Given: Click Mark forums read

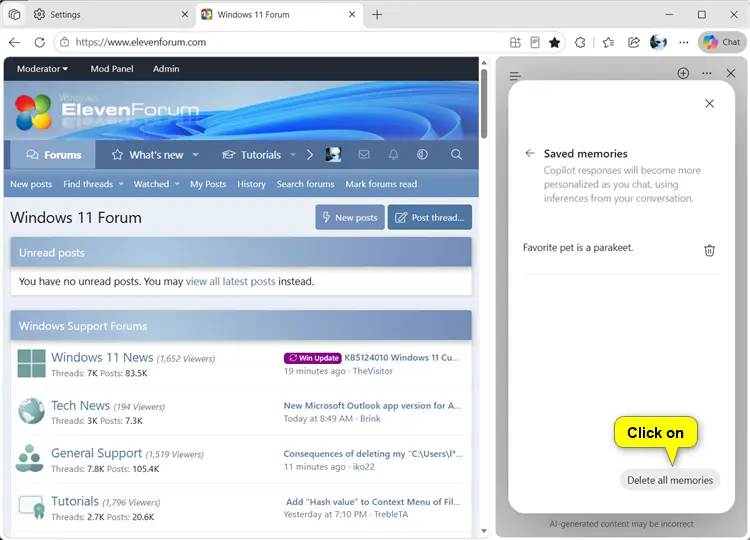Looking at the screenshot, I should point(381,184).
